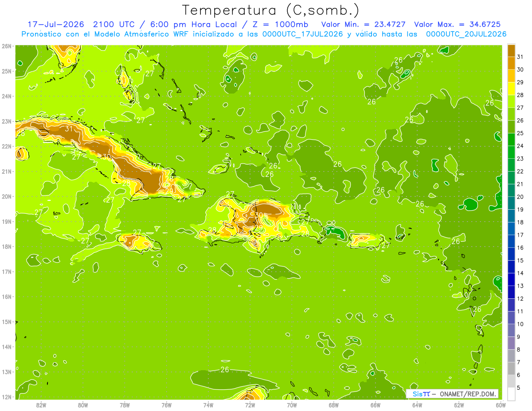Click '0000UTC_20JUL2026' valid-until time
The height and width of the screenshot is (411, 532).
pyautogui.click(x=466, y=34)
